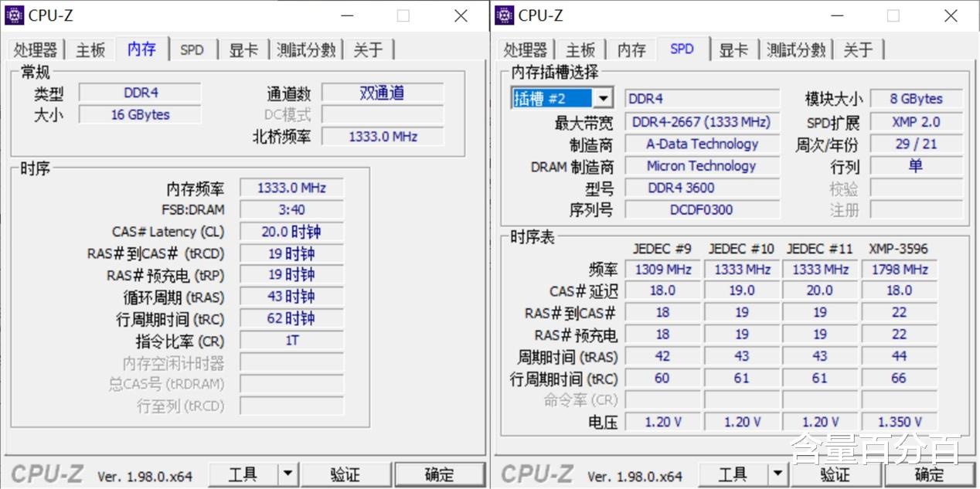
Task: Open the 主板 tab in the left window
Action: click(x=90, y=49)
